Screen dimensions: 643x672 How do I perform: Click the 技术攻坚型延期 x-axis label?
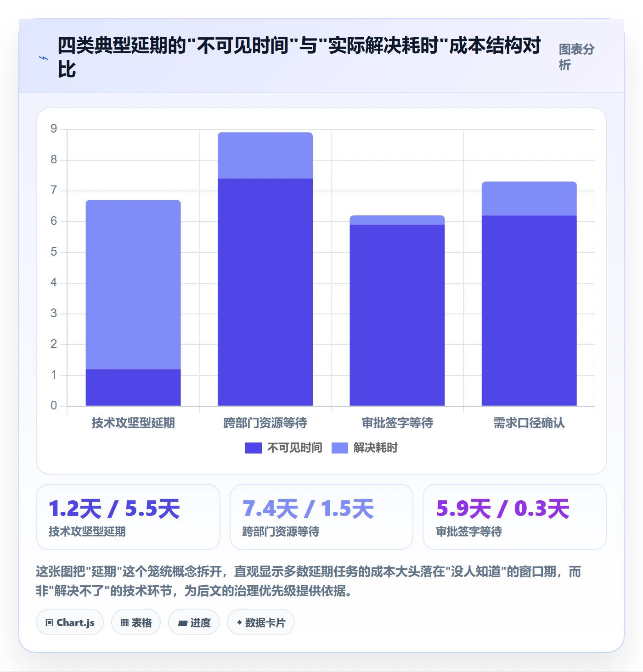point(133,423)
